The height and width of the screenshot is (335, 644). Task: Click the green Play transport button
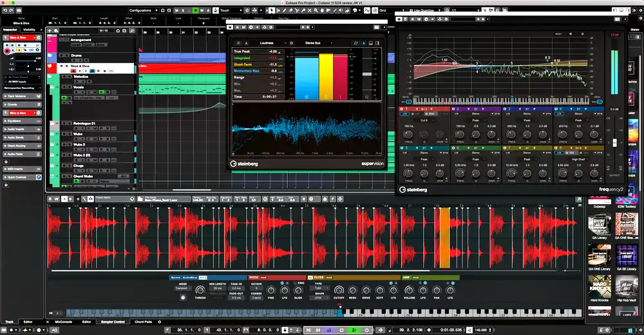[354, 330]
